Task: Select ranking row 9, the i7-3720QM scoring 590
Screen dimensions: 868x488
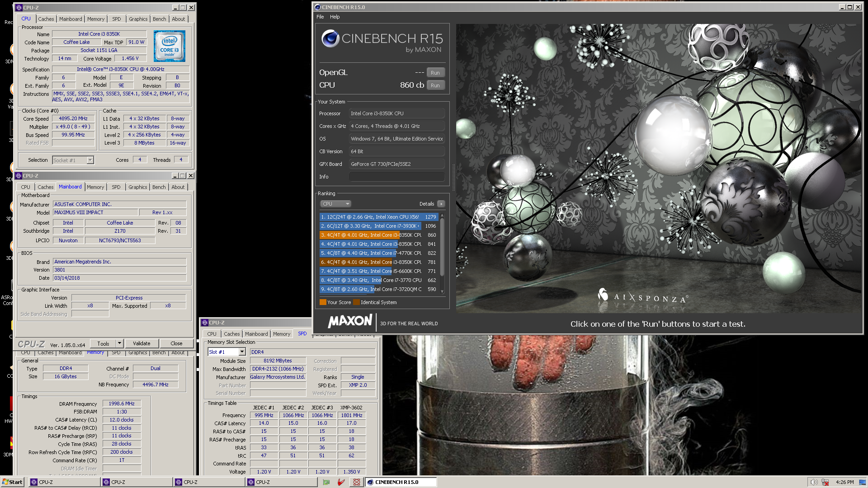Action: tap(379, 289)
